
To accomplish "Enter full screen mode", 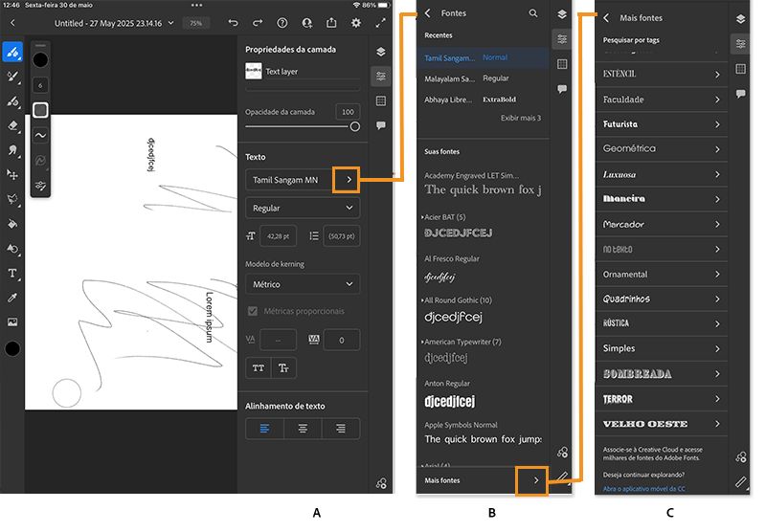I will pyautogui.click(x=380, y=23).
